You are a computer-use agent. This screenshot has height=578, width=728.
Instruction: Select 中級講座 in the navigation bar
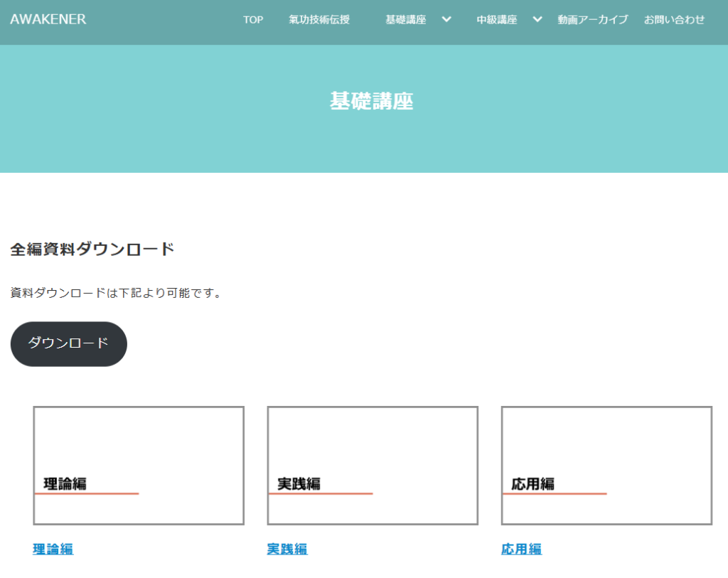[496, 20]
